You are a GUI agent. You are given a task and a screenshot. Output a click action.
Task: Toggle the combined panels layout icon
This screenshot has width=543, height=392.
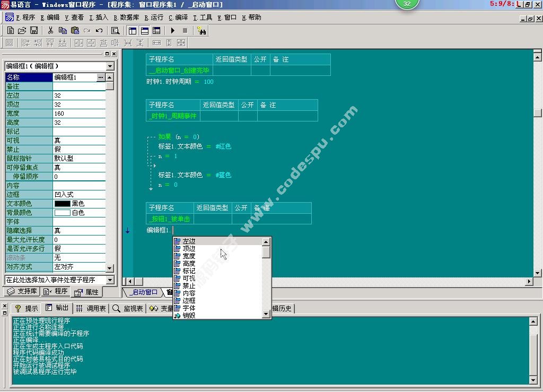pyautogui.click(x=156, y=31)
